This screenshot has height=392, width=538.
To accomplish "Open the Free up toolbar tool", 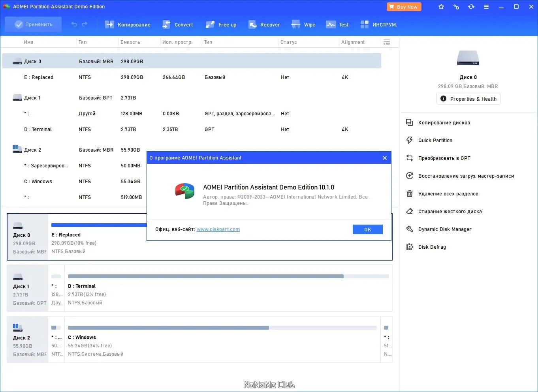I will [221, 24].
